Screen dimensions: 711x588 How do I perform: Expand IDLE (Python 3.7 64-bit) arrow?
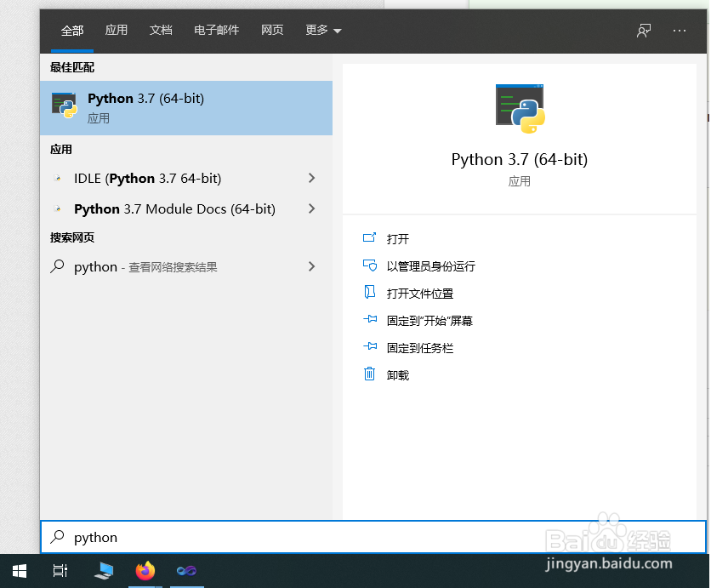[x=311, y=179]
